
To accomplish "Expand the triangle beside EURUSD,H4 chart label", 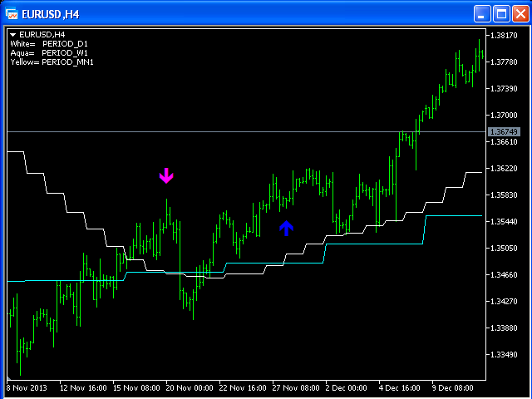I will [x=12, y=35].
